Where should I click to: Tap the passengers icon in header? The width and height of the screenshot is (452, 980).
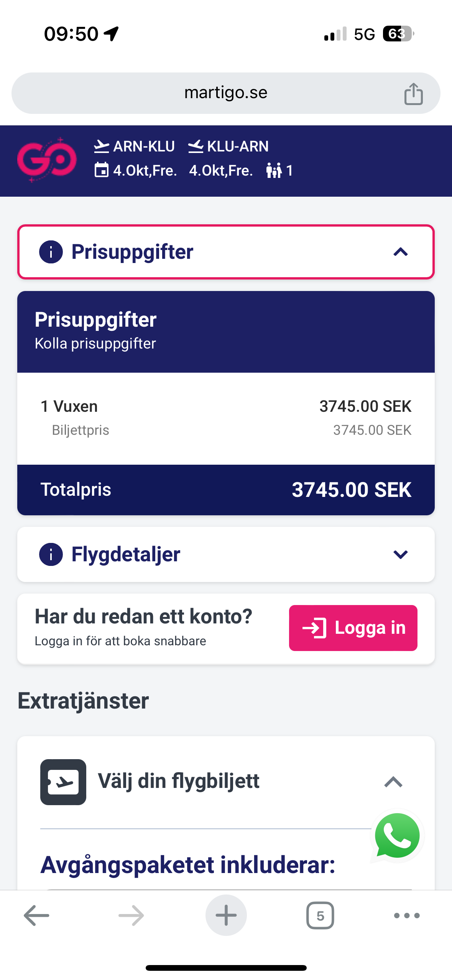(x=274, y=170)
